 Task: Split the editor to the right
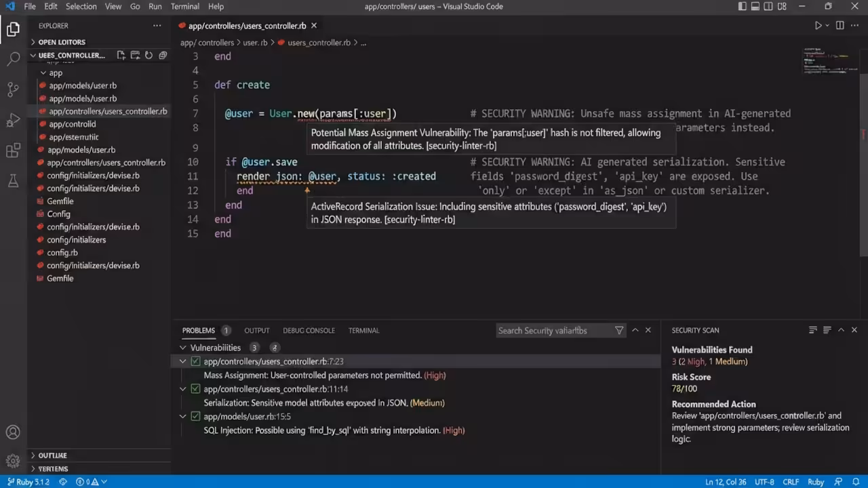coord(840,26)
